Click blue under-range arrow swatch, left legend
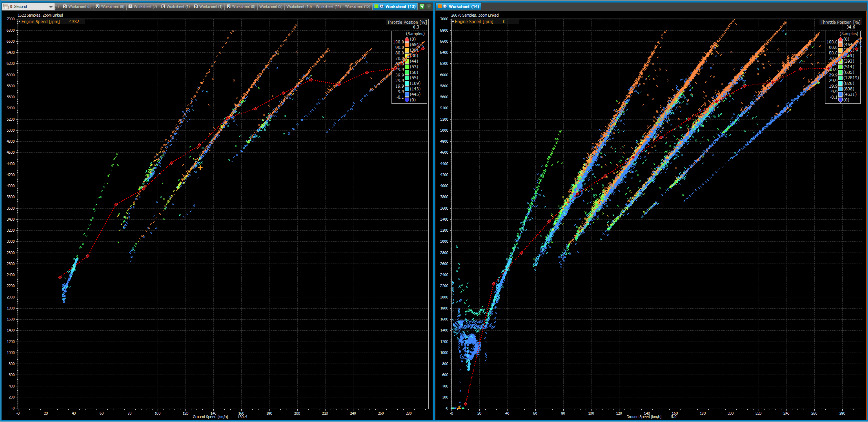Viewport: 868px width, 422px height. point(407,100)
